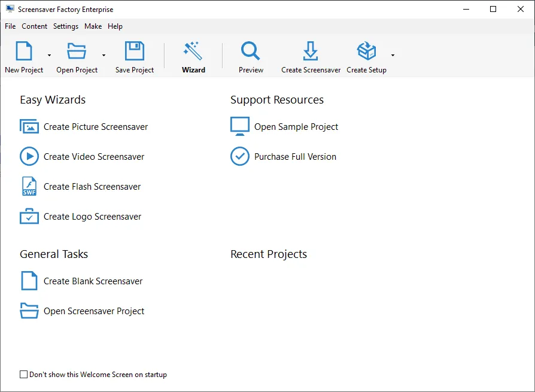535x392 pixels.
Task: Click the Purchase Full Version link
Action: [295, 157]
